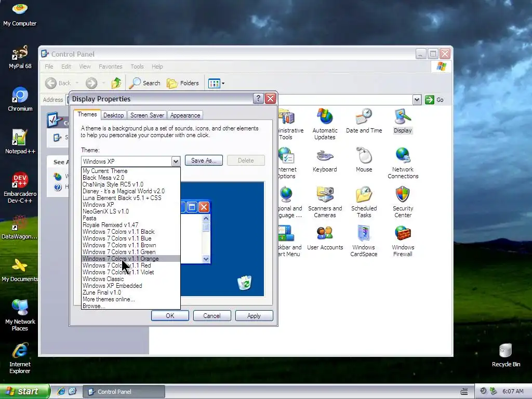Viewport: 532px width, 399px height.
Task: Click the Display Properties help question button
Action: [258, 98]
